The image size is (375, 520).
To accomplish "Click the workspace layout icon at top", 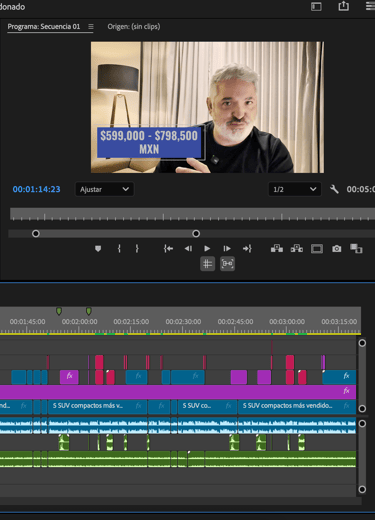I will [x=316, y=7].
